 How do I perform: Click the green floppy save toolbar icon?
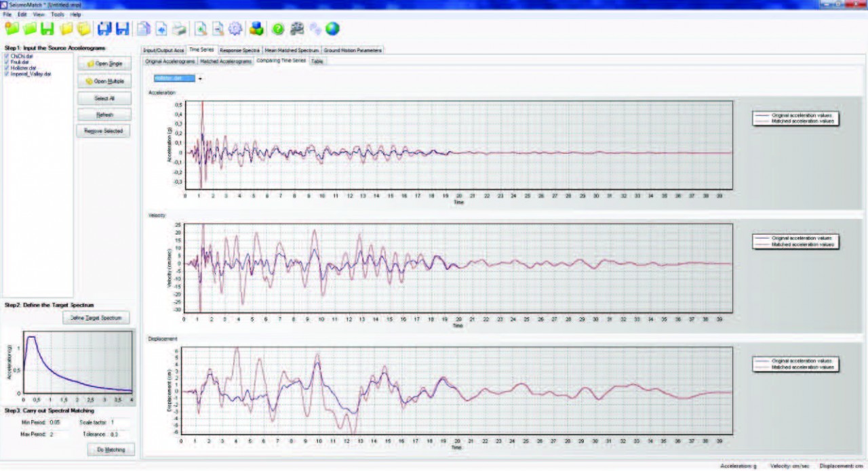pos(47,29)
